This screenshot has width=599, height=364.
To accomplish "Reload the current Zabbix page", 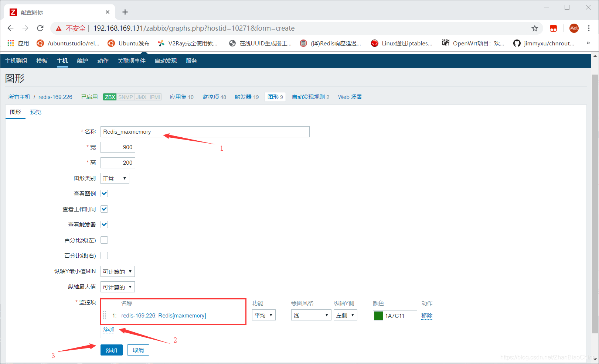I will pyautogui.click(x=40, y=28).
